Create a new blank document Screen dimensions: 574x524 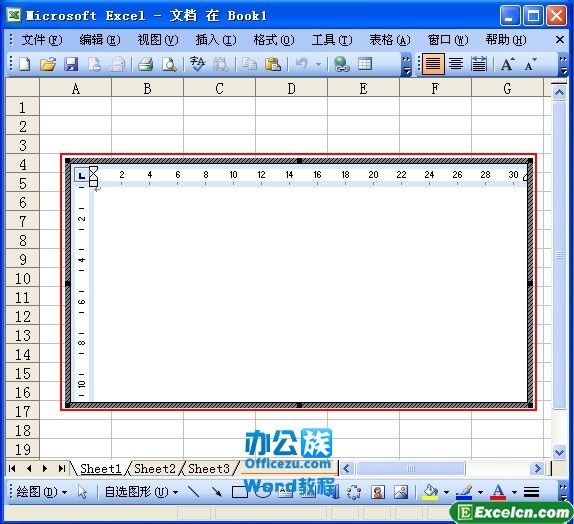point(25,64)
